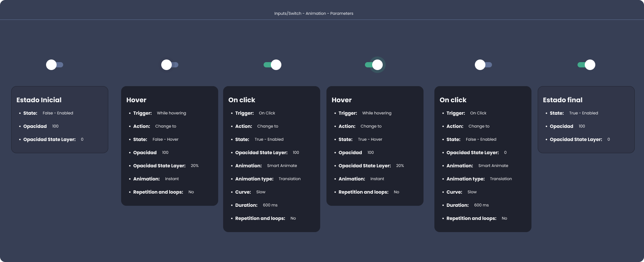Toggle the switch above the Estado Inicial card

click(55, 65)
